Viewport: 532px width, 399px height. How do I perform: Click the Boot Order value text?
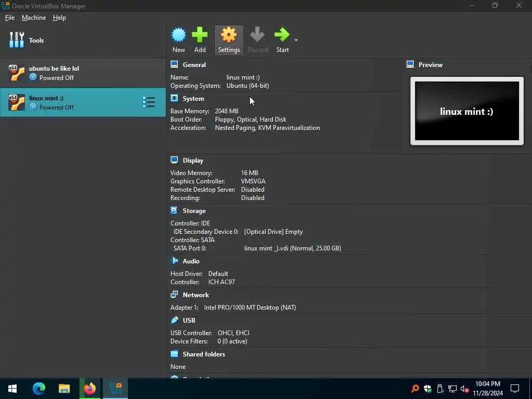(250, 119)
